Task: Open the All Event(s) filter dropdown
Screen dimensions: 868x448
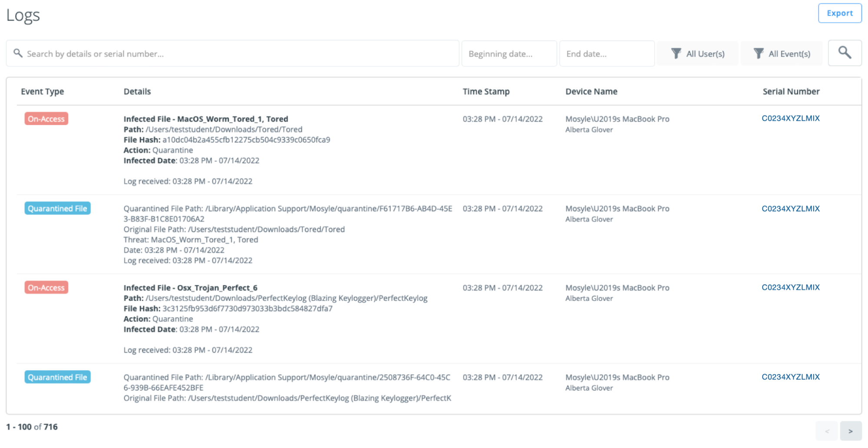Action: pyautogui.click(x=781, y=53)
